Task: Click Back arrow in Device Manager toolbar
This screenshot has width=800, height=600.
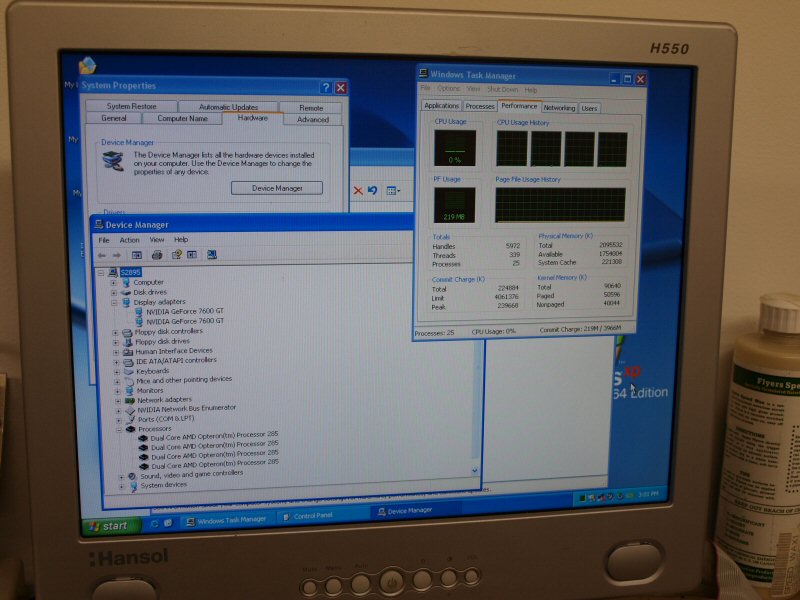Action: pyautogui.click(x=102, y=255)
